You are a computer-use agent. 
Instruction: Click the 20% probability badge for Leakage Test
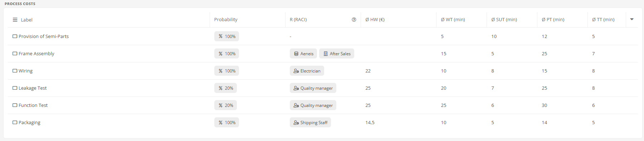click(x=225, y=88)
